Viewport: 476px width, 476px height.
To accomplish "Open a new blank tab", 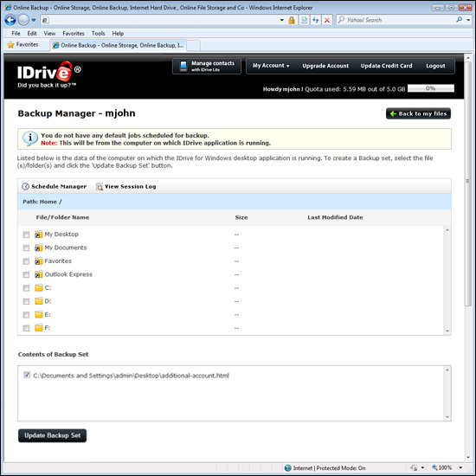I will tap(193, 46).
